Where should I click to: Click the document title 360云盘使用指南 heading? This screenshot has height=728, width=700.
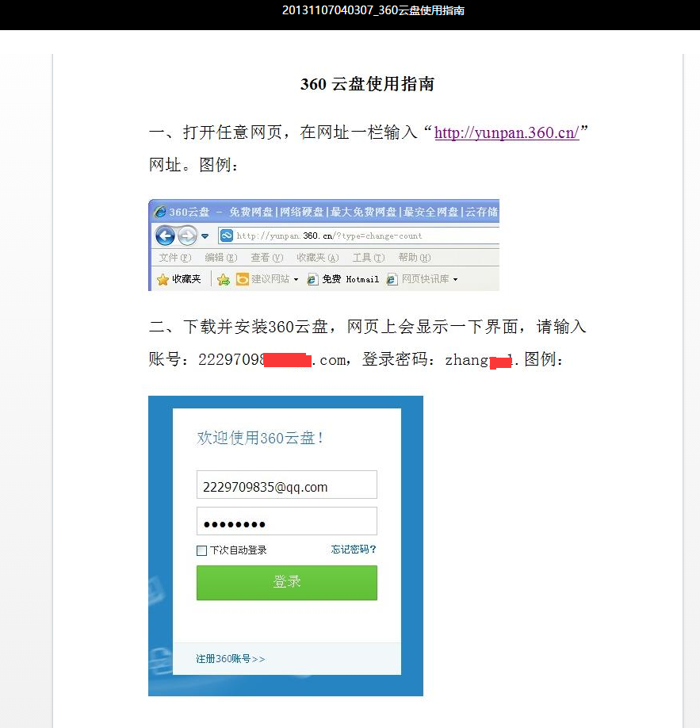pos(367,84)
